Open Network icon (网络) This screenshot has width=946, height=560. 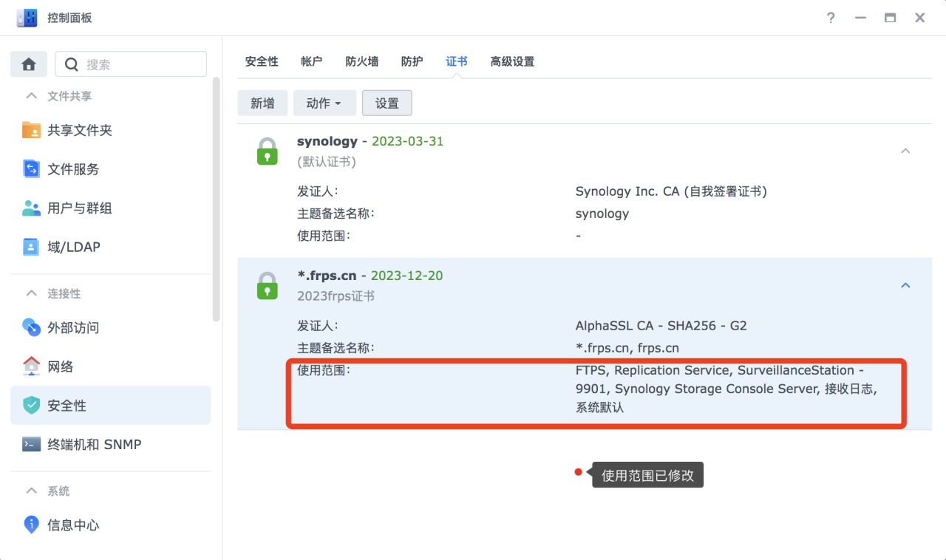tap(31, 366)
